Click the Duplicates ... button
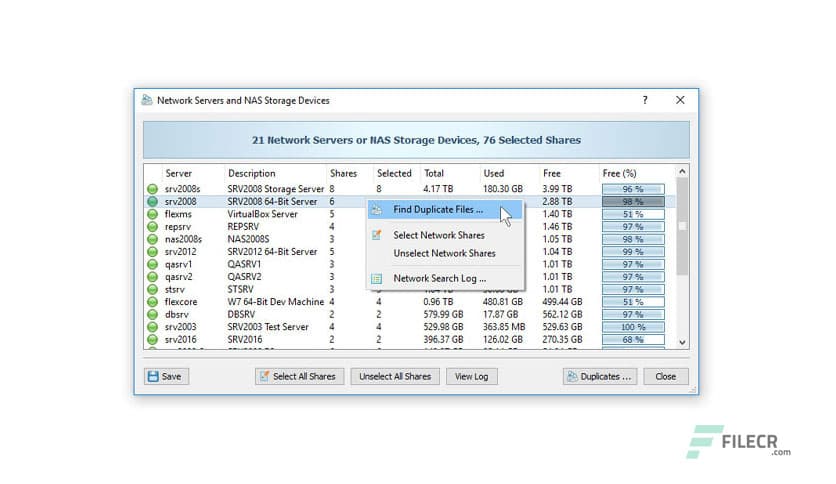836x484 pixels. point(599,376)
